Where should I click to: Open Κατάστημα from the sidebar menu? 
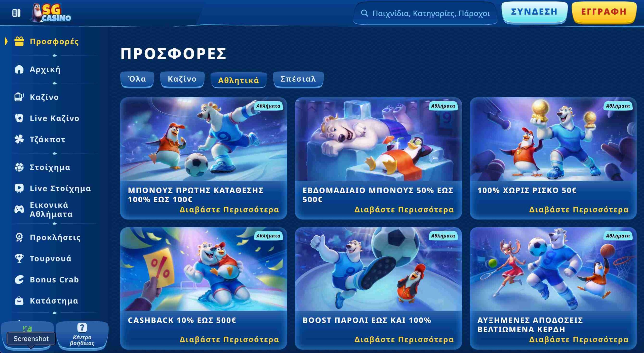click(54, 301)
